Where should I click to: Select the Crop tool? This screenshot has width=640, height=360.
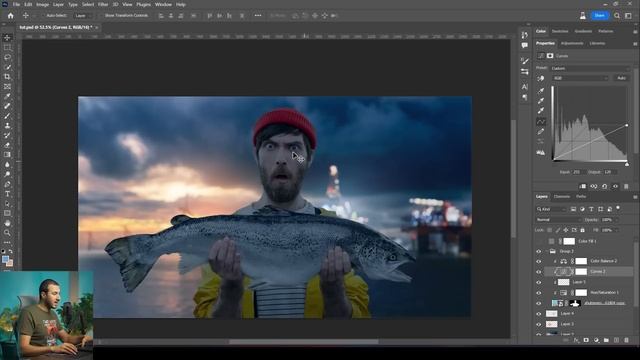click(x=7, y=77)
